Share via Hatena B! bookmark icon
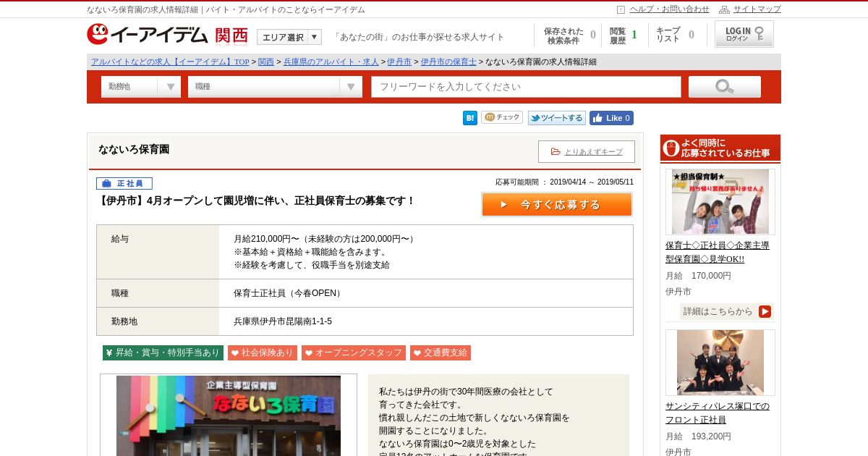 pos(470,118)
